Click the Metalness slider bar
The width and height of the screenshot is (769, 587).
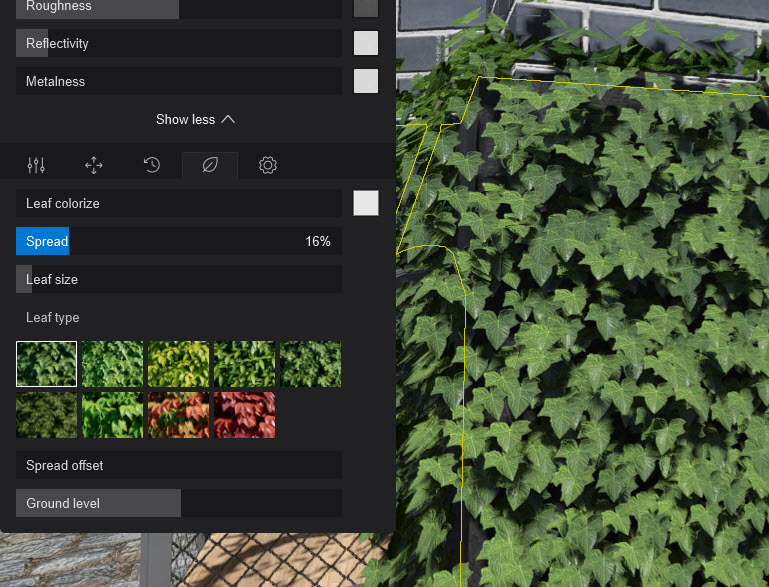click(x=179, y=81)
